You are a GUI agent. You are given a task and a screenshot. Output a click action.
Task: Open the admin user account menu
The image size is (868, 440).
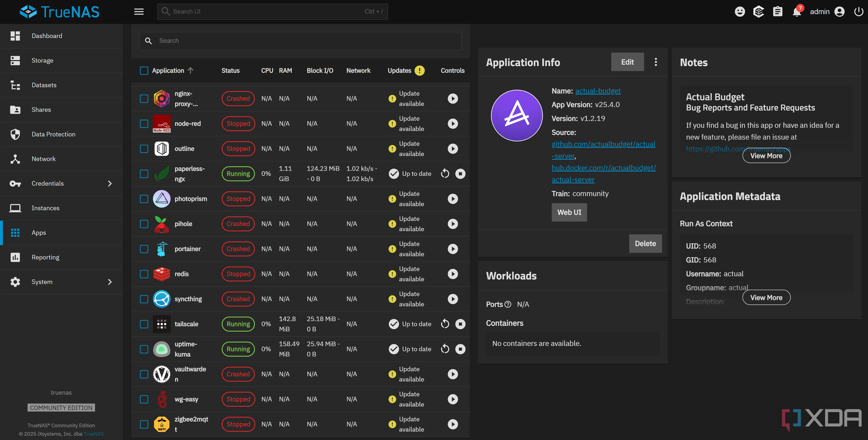pos(827,12)
